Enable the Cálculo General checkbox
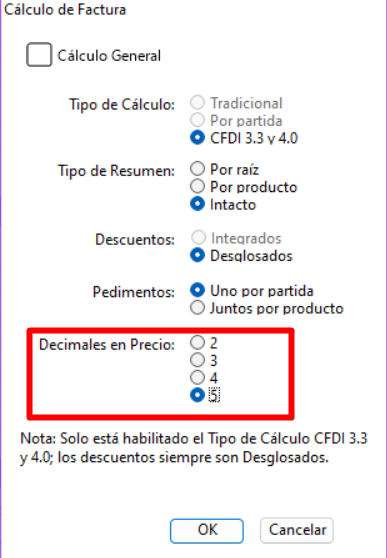 tap(39, 54)
